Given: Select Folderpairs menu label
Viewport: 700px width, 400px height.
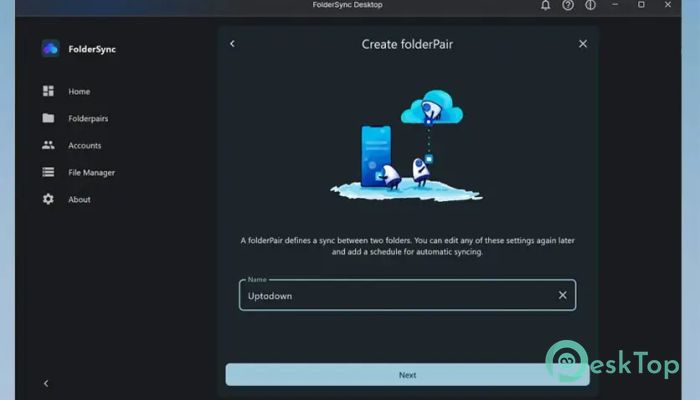Looking at the screenshot, I should [x=88, y=119].
